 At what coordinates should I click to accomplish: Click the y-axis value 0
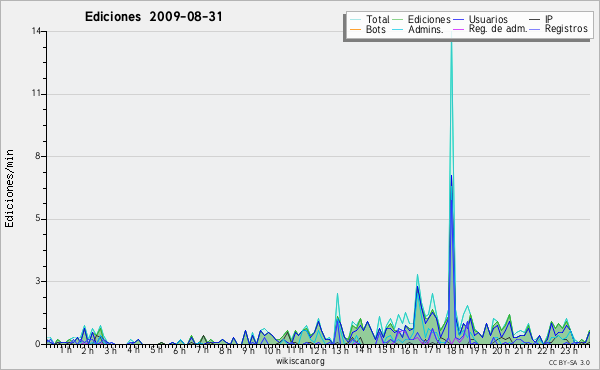click(38, 344)
